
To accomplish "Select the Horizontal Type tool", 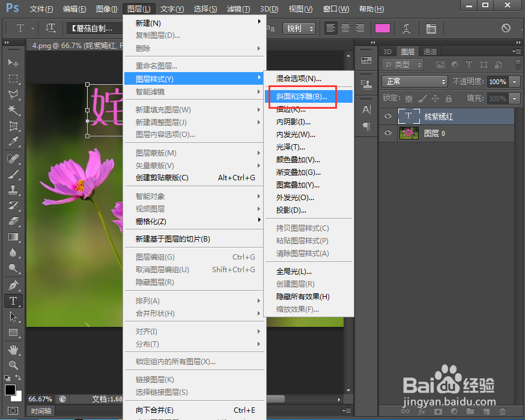I will pos(13,300).
